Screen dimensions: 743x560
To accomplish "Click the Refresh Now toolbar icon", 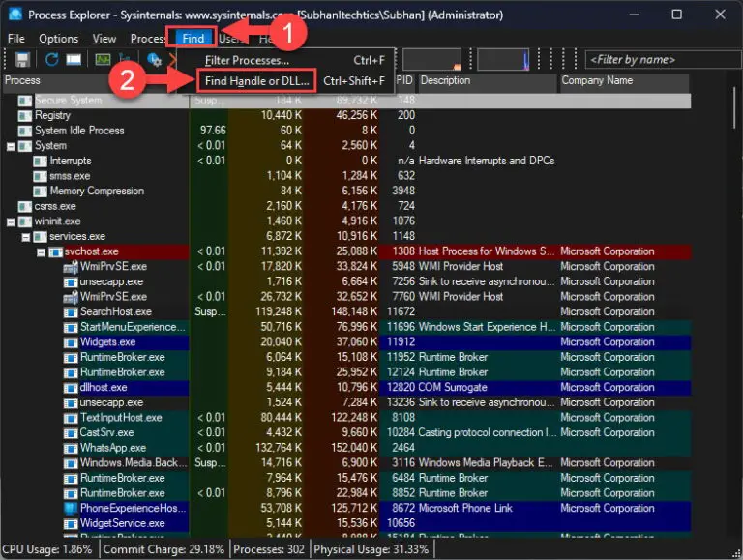I will [x=49, y=60].
